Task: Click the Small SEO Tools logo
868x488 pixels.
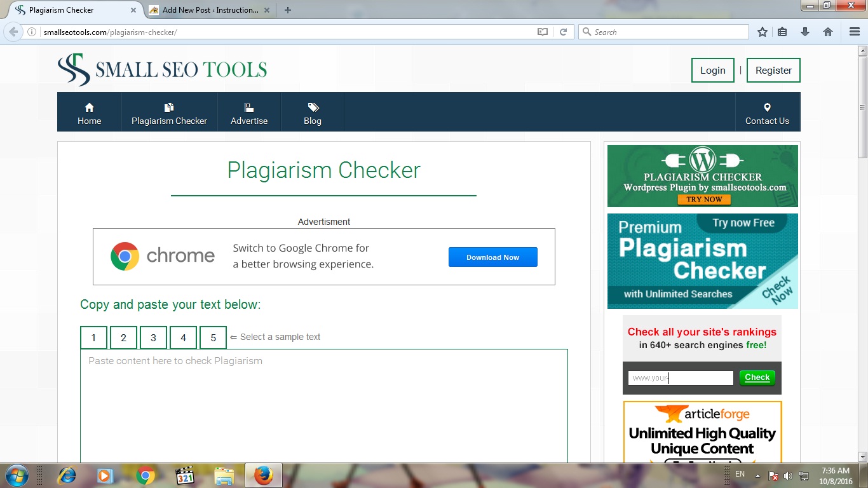Action: point(162,70)
